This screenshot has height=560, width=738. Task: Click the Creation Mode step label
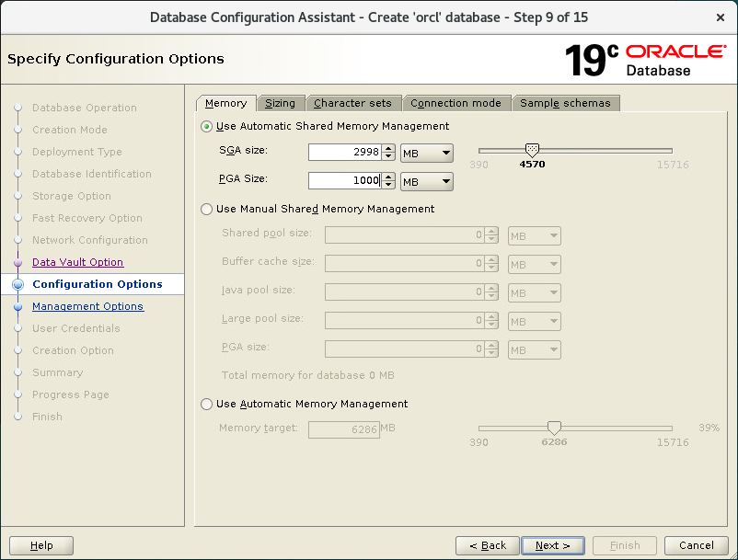70,130
